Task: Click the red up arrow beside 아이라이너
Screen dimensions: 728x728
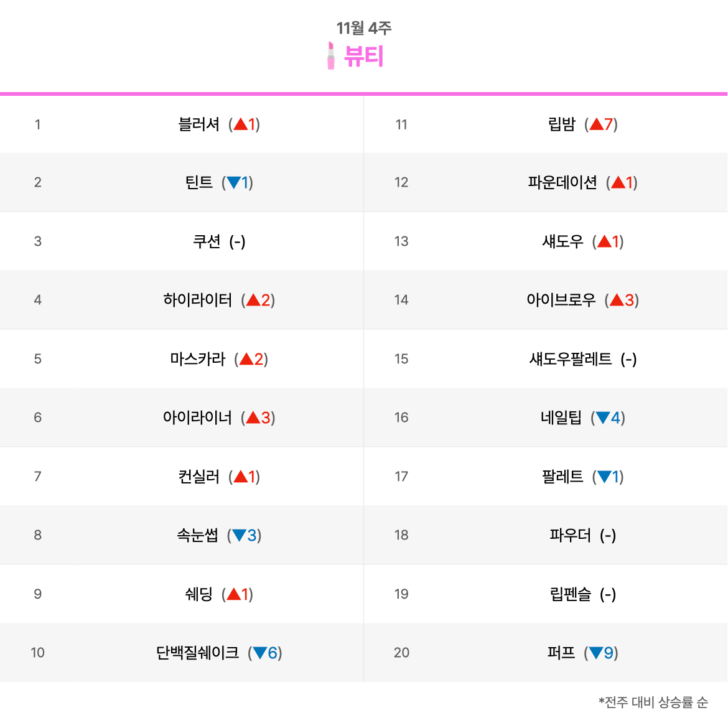Action: point(253,418)
